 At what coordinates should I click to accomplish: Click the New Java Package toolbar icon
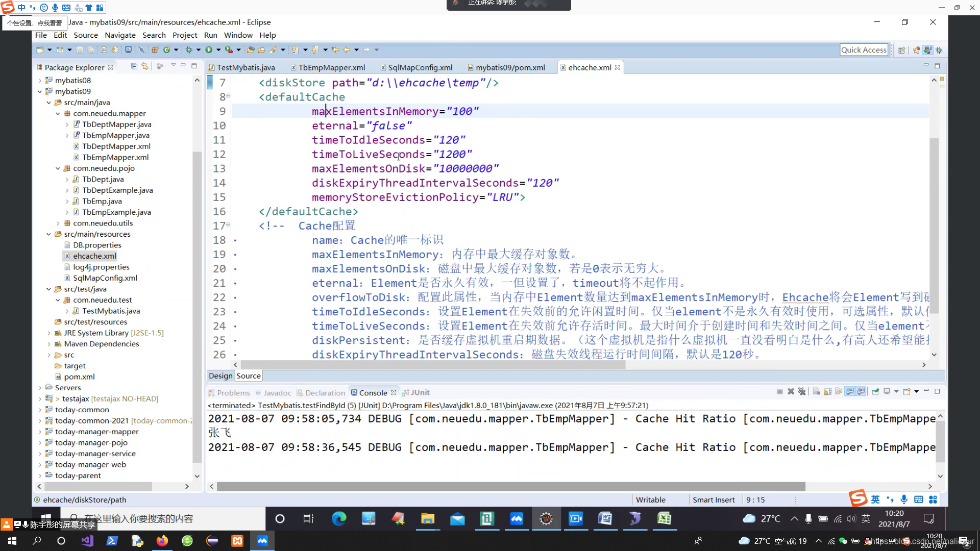tap(155, 49)
